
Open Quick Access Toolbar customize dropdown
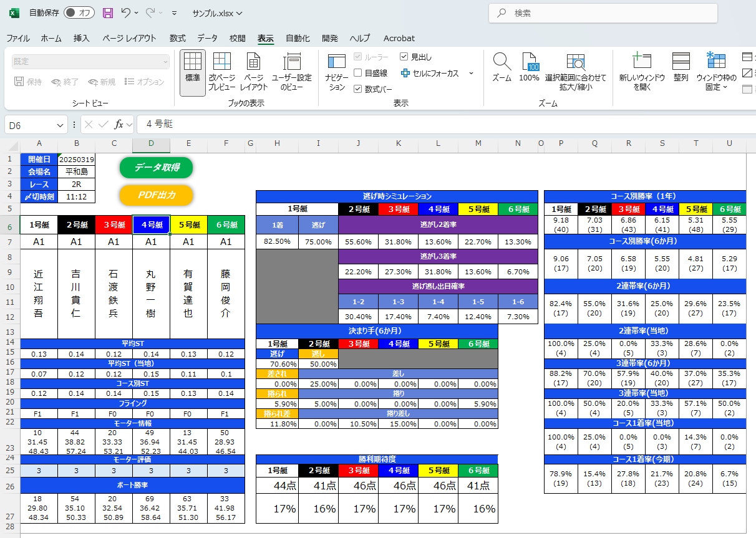[x=173, y=12]
